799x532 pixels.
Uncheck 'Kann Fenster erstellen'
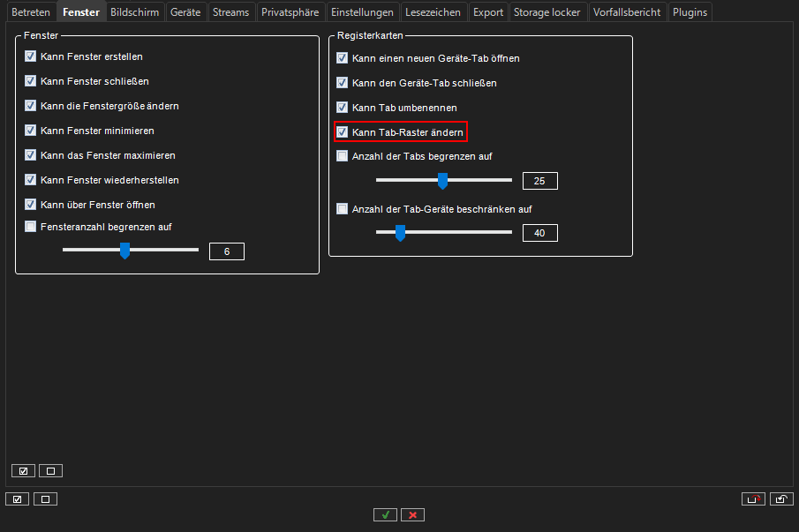31,56
